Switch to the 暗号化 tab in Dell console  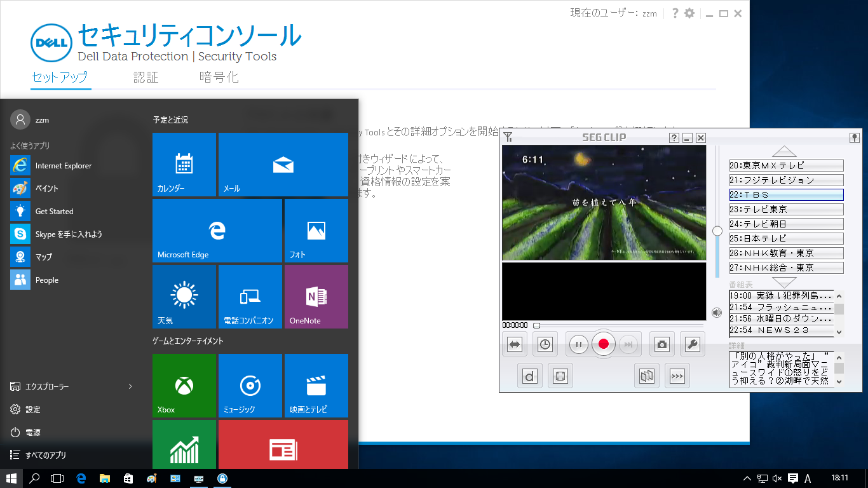coord(219,78)
